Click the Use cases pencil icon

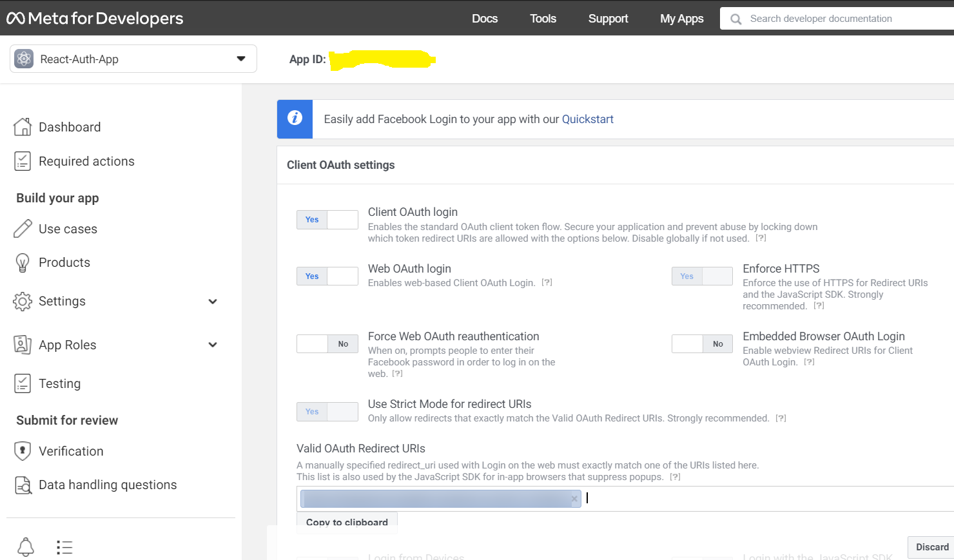coord(23,228)
